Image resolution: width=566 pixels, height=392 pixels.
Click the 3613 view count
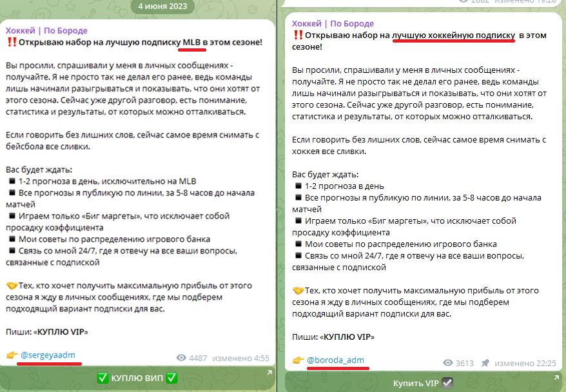pyautogui.click(x=465, y=363)
